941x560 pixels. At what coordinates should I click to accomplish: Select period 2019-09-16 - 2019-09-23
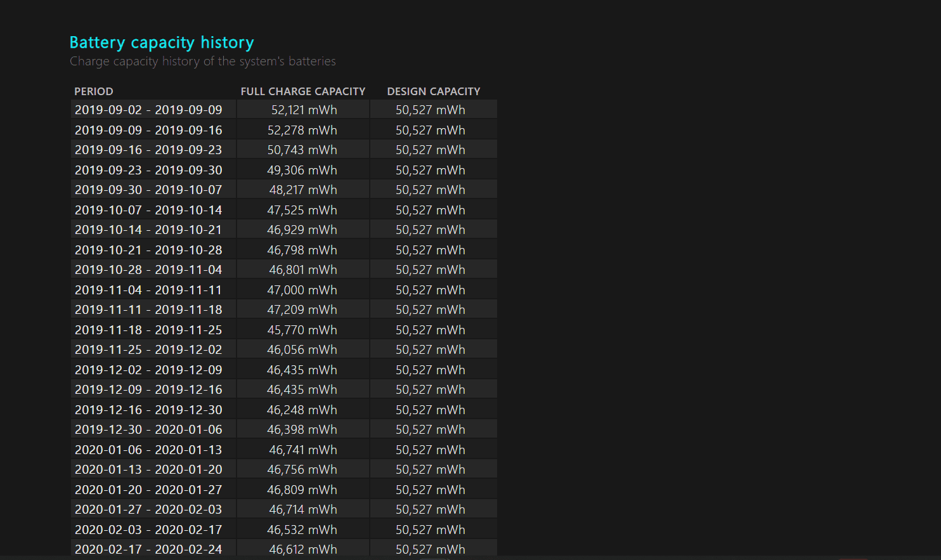pos(148,150)
